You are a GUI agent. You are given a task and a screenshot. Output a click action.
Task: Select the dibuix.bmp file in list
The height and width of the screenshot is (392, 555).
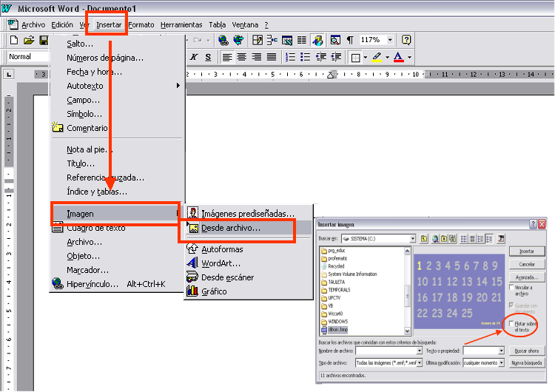(x=334, y=329)
